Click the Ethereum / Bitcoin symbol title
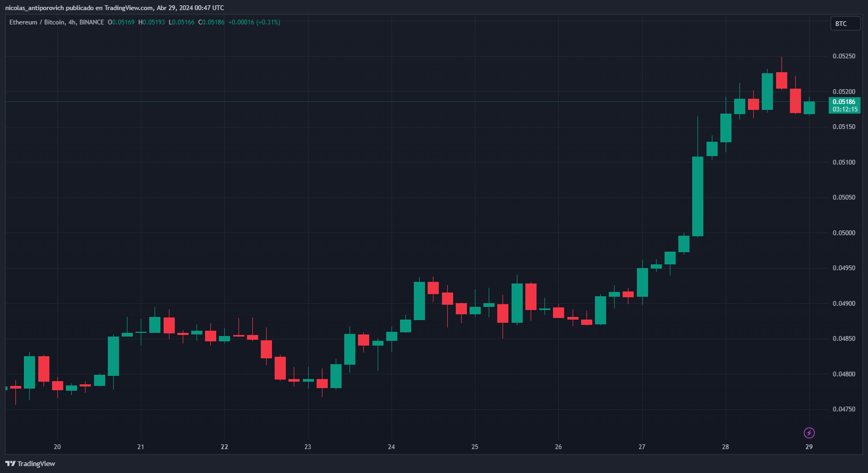868x473 pixels. tap(37, 22)
